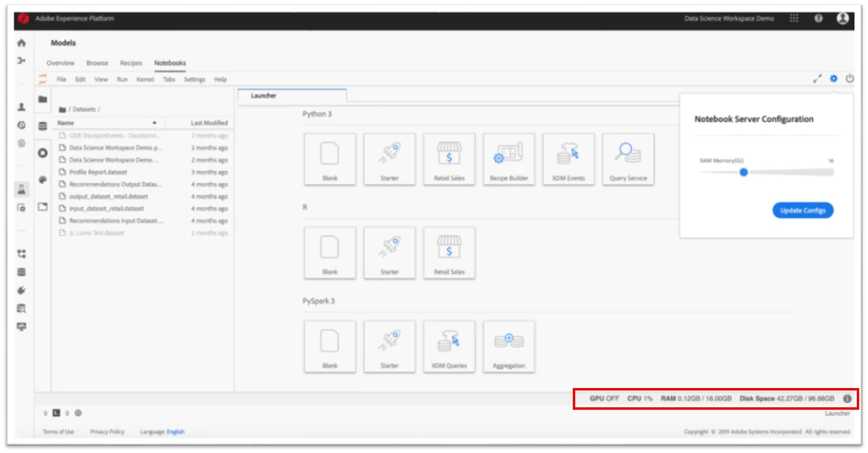Open the Edit menu

[80, 79]
